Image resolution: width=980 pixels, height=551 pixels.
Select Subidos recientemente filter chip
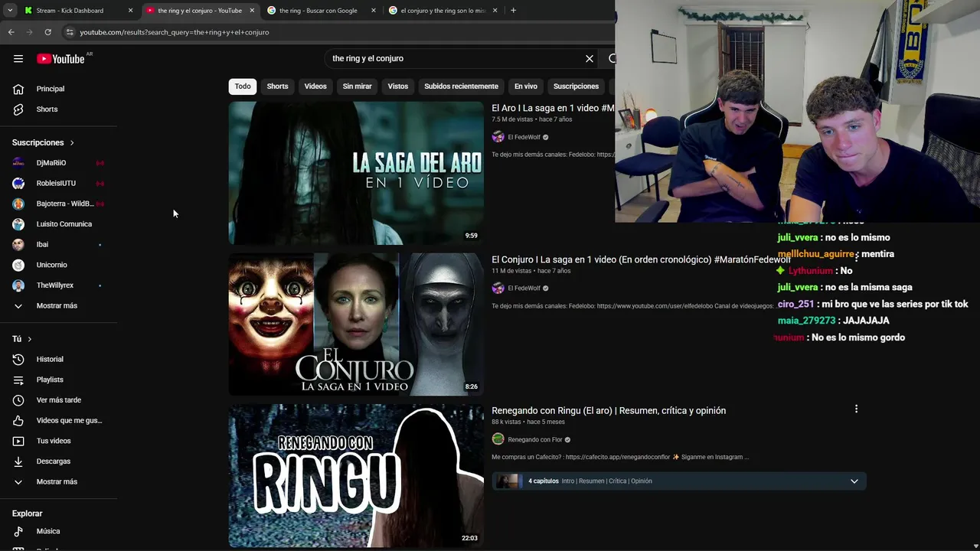click(x=461, y=86)
